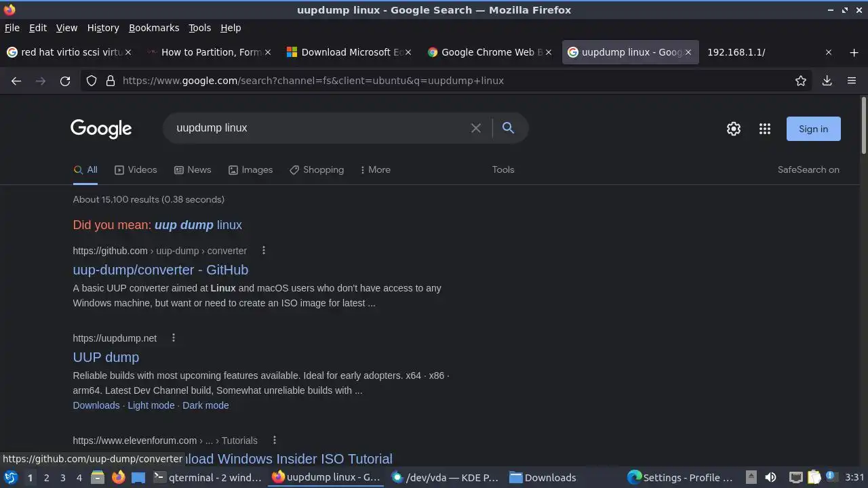Open the volume control in the tray
868x488 pixels.
pyautogui.click(x=770, y=478)
